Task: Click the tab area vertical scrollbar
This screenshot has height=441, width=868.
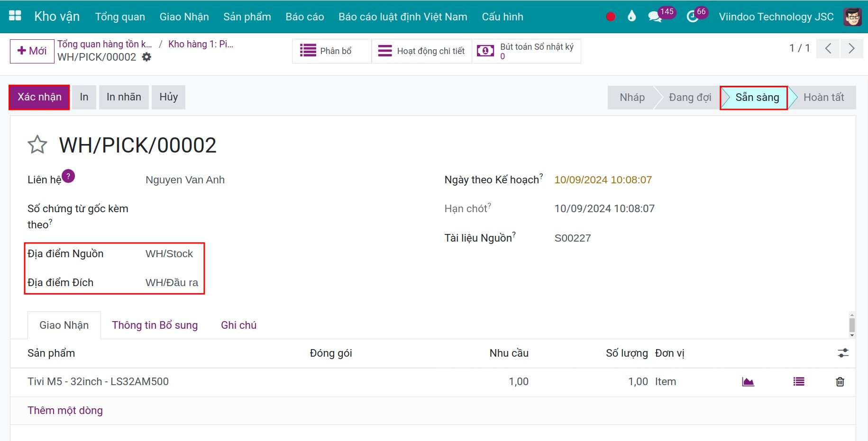Action: (852, 325)
